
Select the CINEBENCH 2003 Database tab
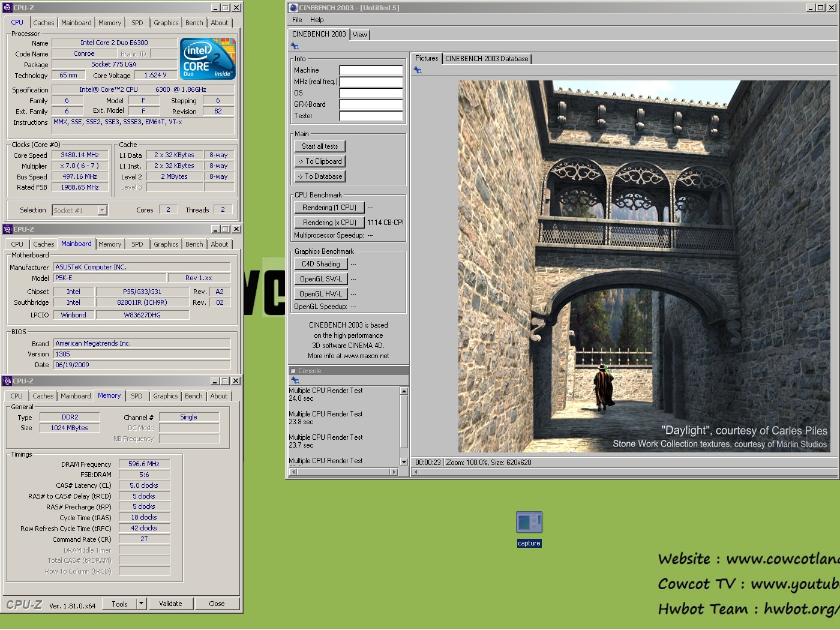coord(487,59)
